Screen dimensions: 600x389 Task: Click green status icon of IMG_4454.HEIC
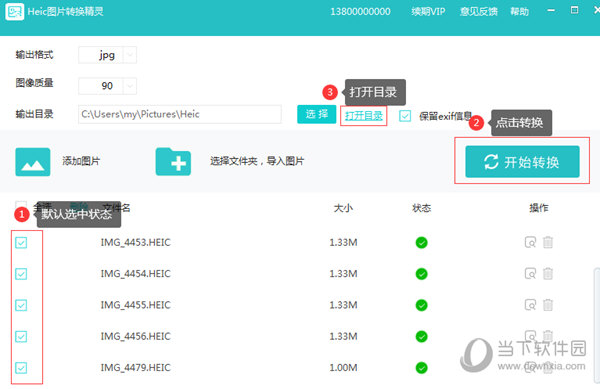coord(421,274)
